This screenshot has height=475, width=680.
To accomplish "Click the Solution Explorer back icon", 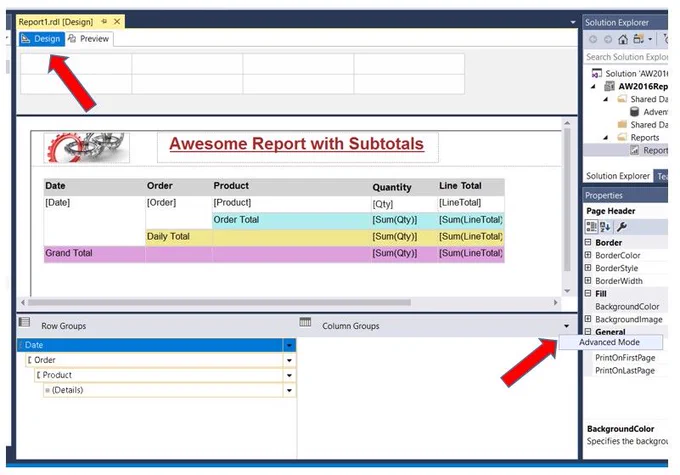I will (x=593, y=39).
